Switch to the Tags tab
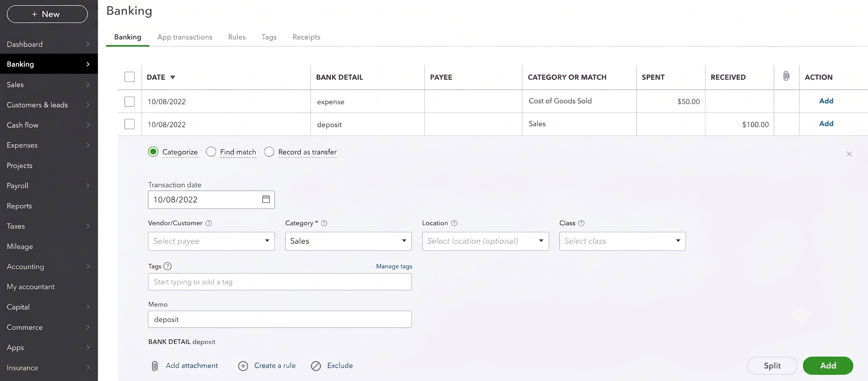Screen dimensions: 868x381 pyautogui.click(x=269, y=37)
